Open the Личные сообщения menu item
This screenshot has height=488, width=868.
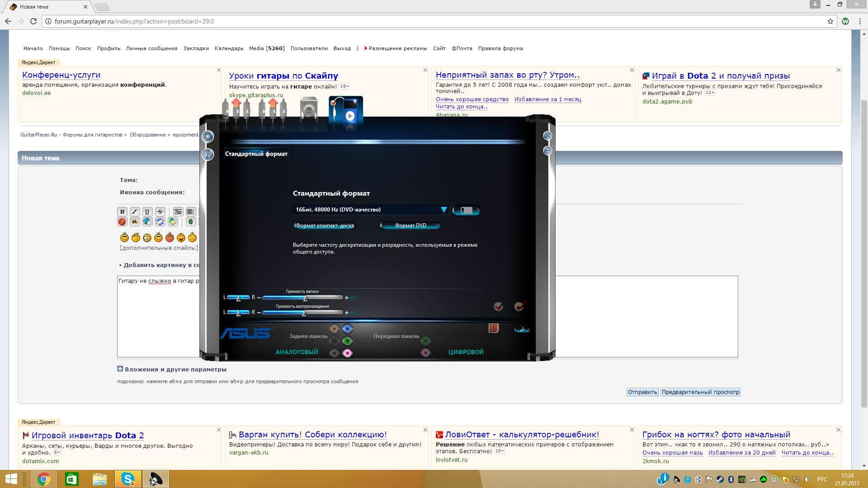tap(151, 48)
